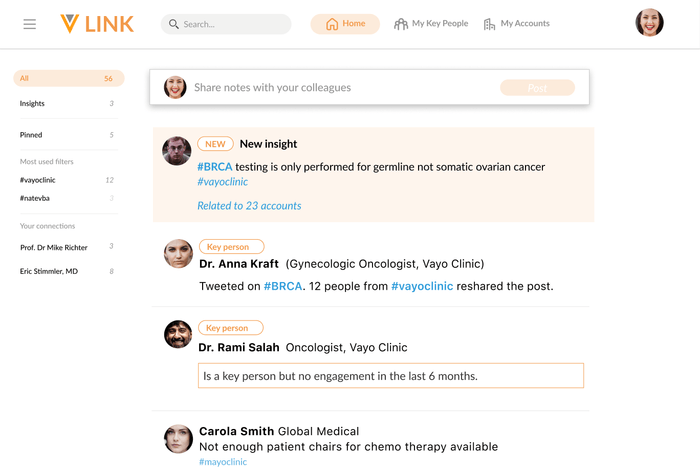Click the #mayoclinic hashtag link

(x=222, y=462)
